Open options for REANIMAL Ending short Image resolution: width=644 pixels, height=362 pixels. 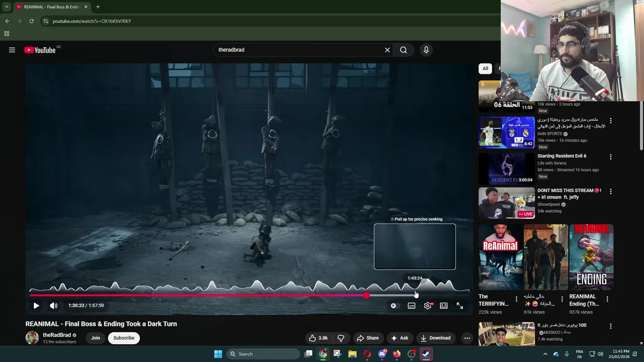[x=607, y=299]
